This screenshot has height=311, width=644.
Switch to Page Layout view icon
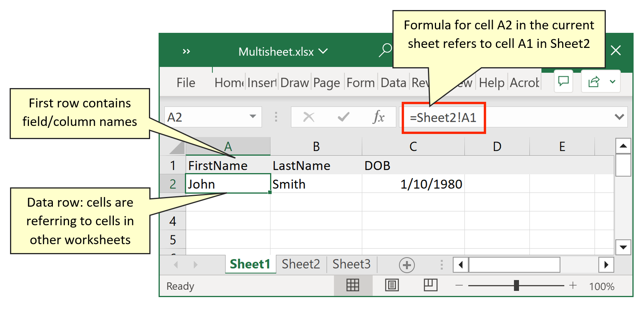pos(392,286)
